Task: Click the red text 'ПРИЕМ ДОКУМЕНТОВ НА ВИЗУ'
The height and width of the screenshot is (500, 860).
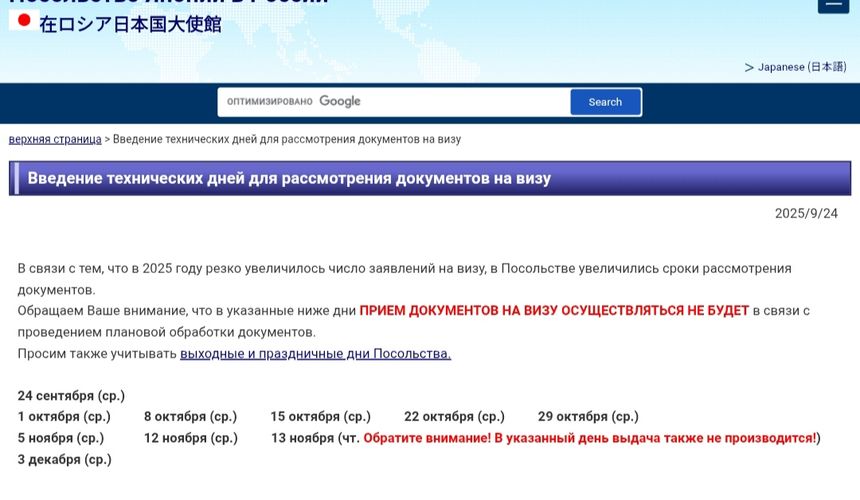Action: point(458,311)
